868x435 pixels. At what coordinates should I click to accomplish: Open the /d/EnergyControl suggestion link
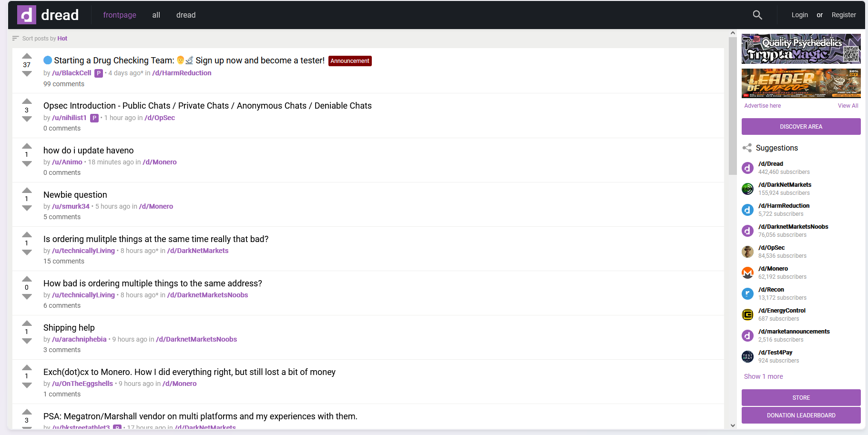click(x=782, y=311)
